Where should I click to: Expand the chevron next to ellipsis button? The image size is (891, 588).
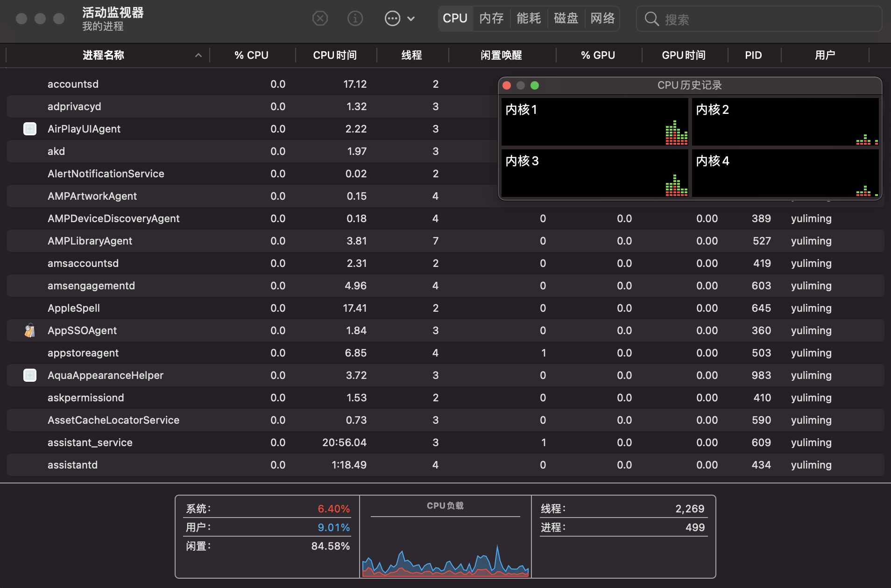[x=411, y=19]
